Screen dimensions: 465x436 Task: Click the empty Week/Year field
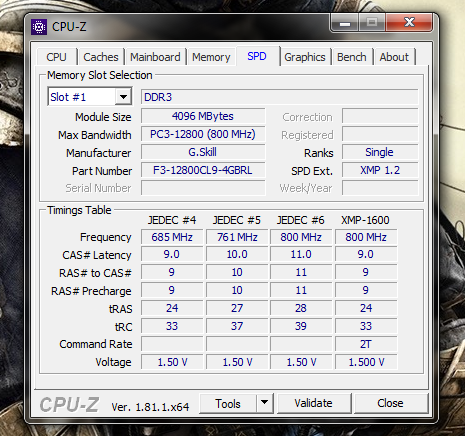tap(380, 188)
